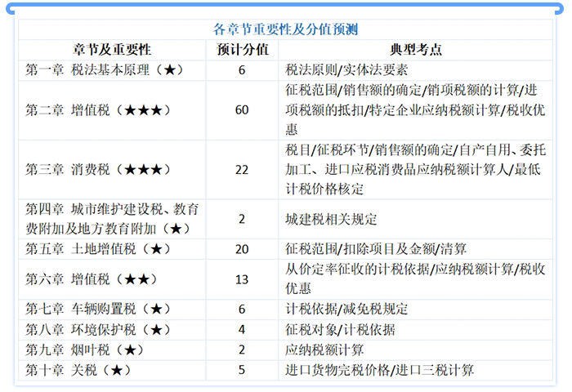Image resolution: width=572 pixels, height=392 pixels.
Task: Click the 第三章 消费税 chapter cell
Action: (x=99, y=169)
